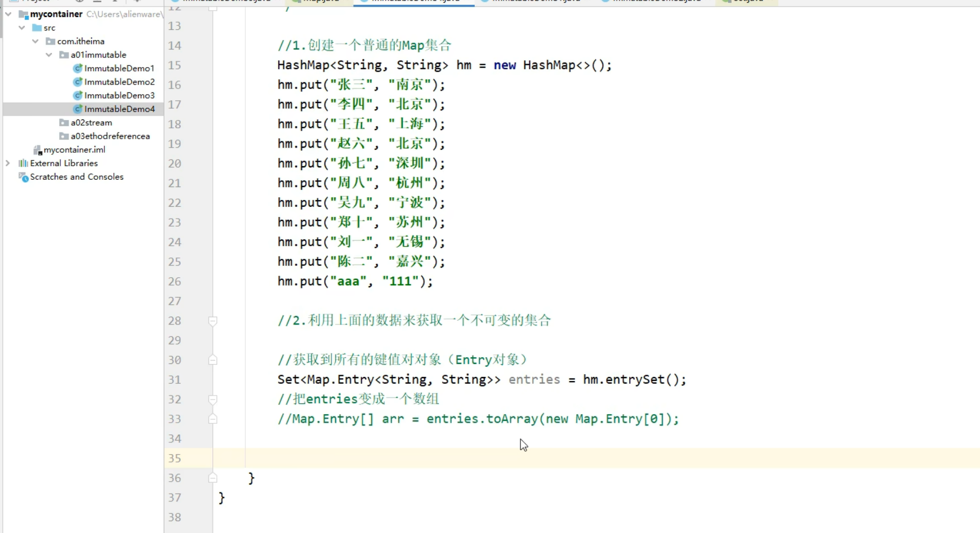Click the mycontainer.iml module file icon

point(38,149)
